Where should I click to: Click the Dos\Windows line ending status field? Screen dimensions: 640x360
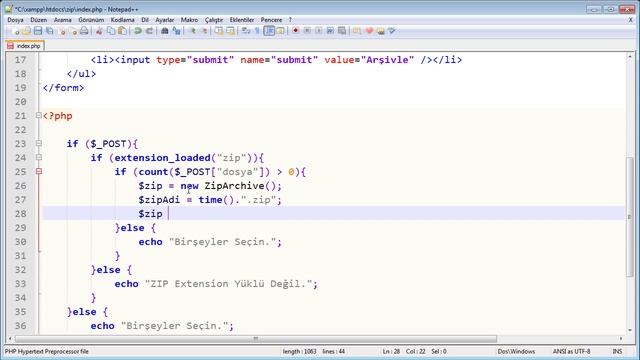[x=516, y=351]
